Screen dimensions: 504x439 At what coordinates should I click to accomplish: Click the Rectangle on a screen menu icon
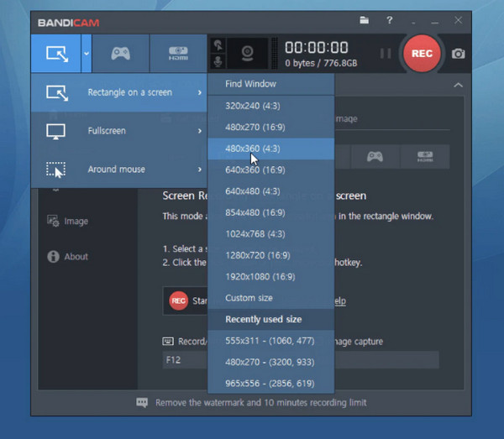coord(57,93)
